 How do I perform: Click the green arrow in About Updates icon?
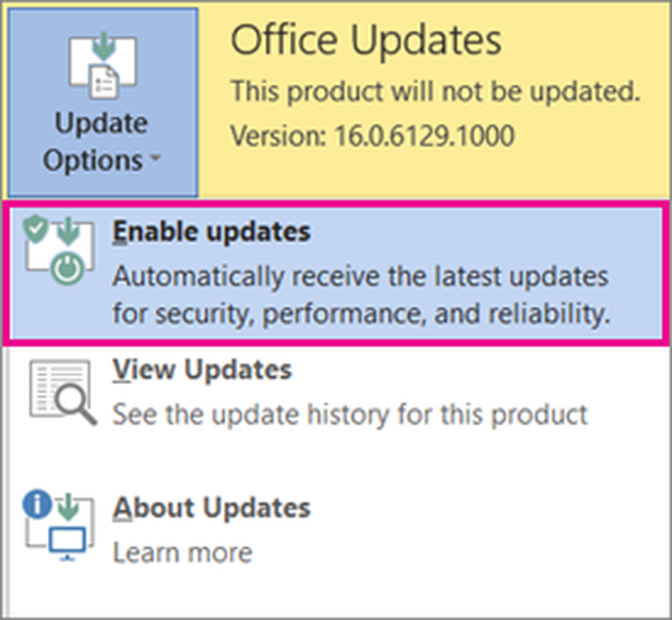click(68, 506)
